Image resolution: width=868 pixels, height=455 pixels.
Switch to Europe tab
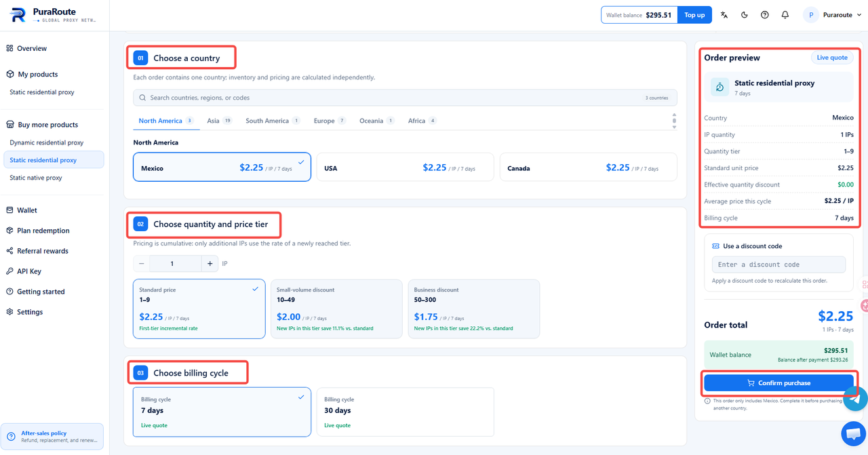330,121
